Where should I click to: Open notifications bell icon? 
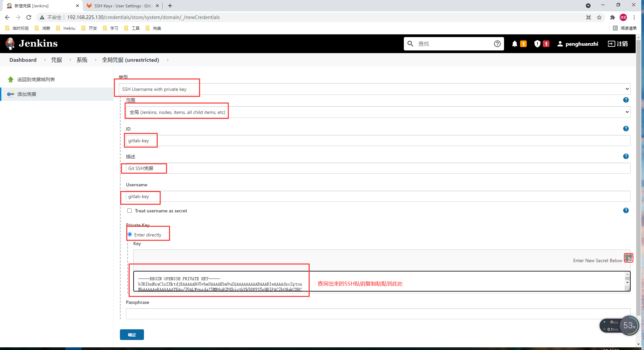(515, 44)
